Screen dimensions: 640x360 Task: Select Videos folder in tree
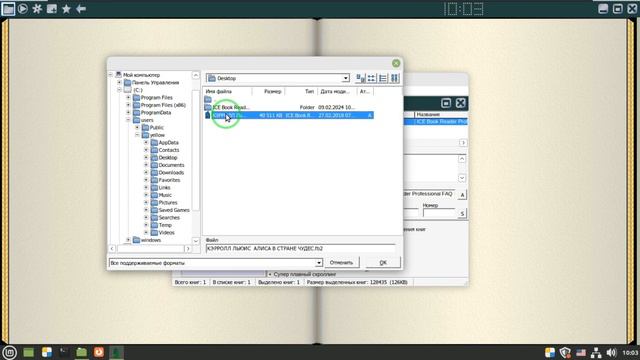tap(166, 233)
